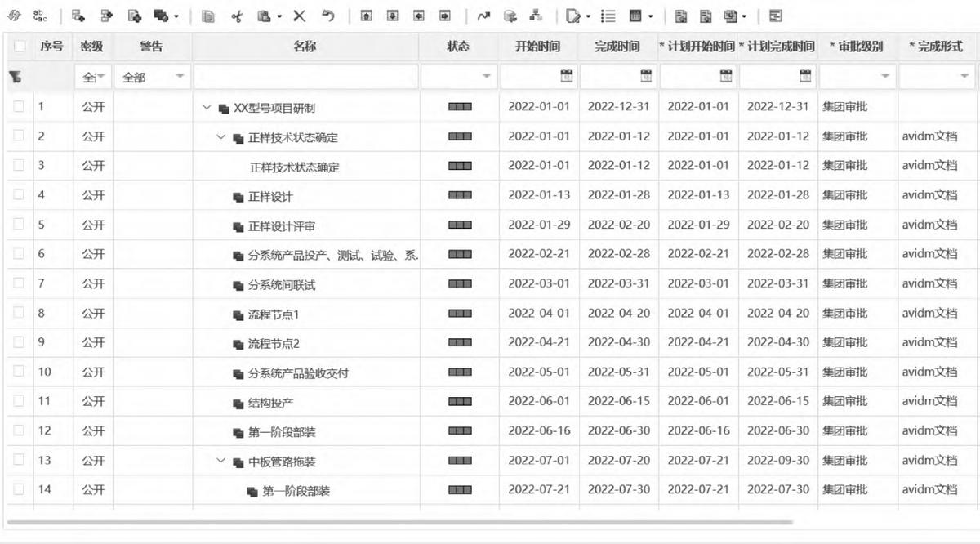Click the filter funnel icon in filter row
Screen dimensions: 980x544
click(15, 77)
